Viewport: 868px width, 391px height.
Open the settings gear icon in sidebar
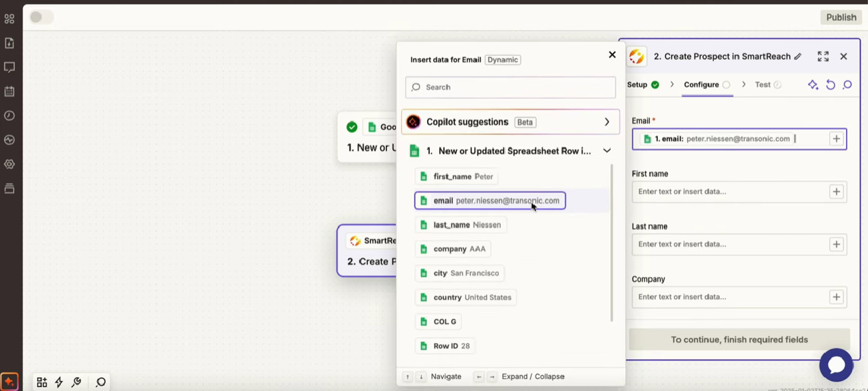(x=9, y=164)
